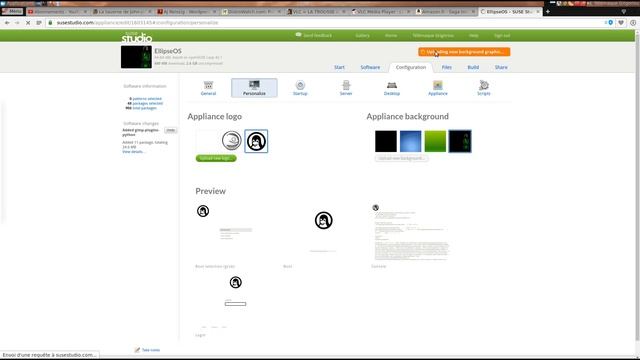The image size is (640, 360).
Task: Open the Startup configuration section
Action: pyautogui.click(x=300, y=88)
